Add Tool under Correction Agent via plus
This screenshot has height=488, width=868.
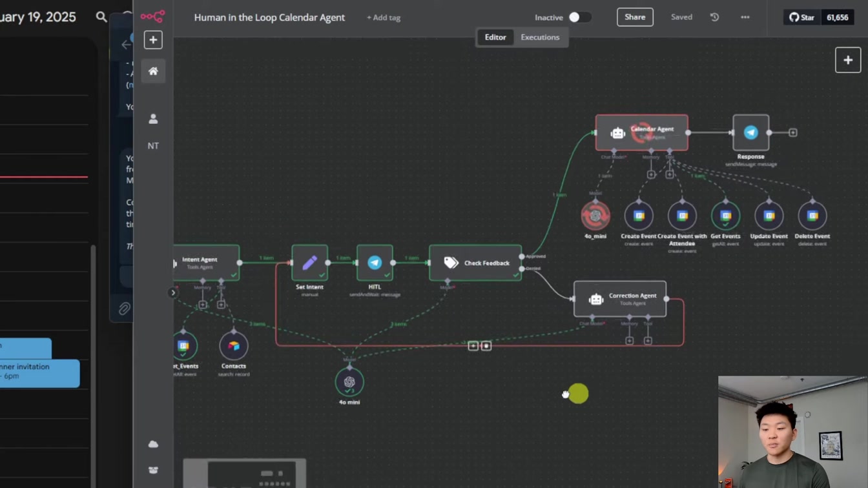(x=647, y=340)
